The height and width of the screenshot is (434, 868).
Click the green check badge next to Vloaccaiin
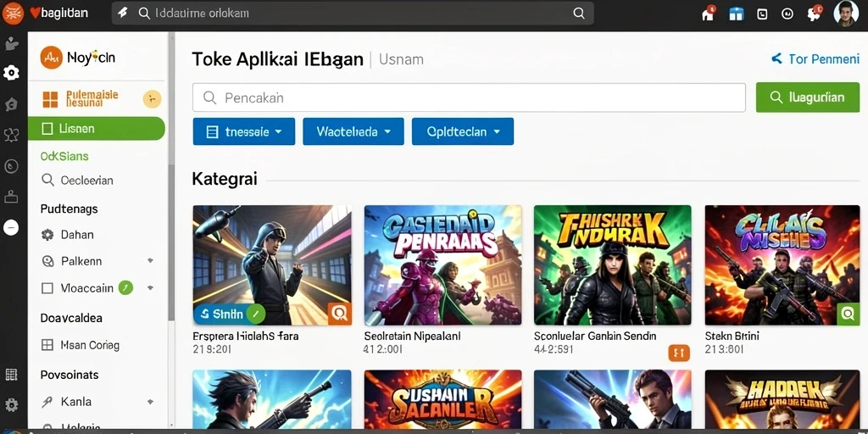(x=126, y=287)
